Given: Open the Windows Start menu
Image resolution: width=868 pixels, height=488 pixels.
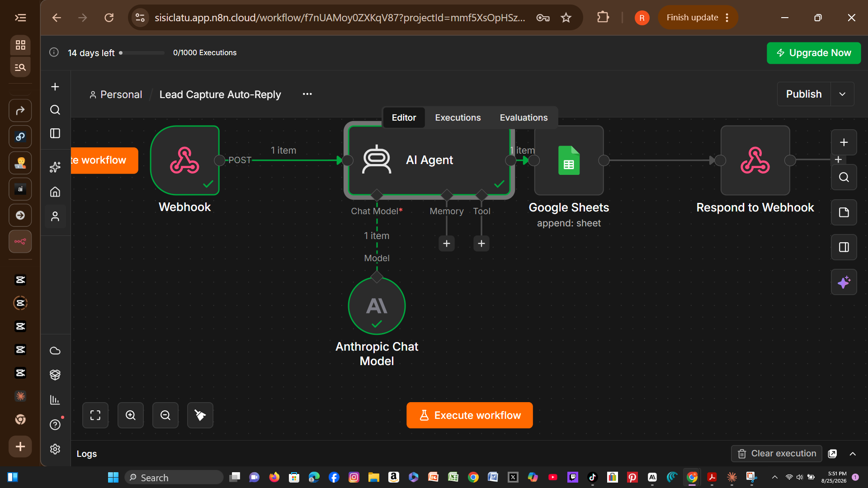Looking at the screenshot, I should [113, 477].
